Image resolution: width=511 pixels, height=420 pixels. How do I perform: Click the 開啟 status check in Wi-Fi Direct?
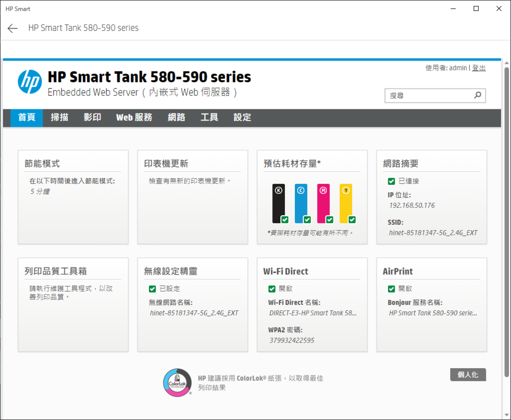[272, 289]
